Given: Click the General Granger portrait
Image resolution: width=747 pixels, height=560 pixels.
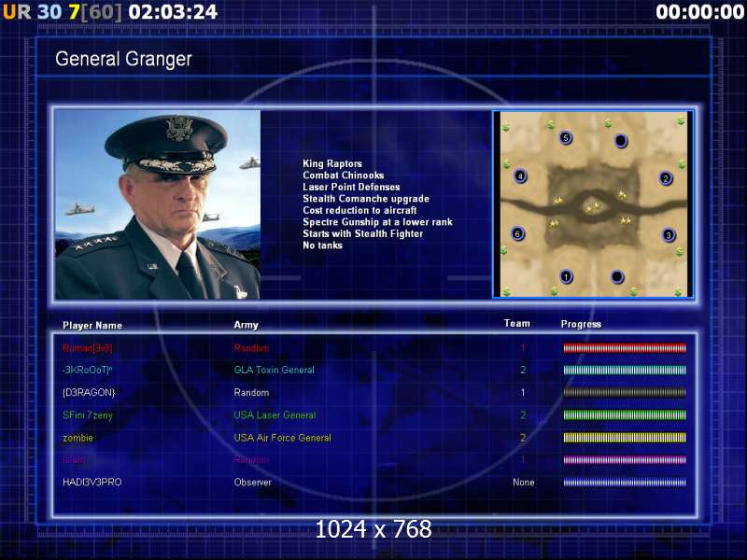Looking at the screenshot, I should coord(158,204).
